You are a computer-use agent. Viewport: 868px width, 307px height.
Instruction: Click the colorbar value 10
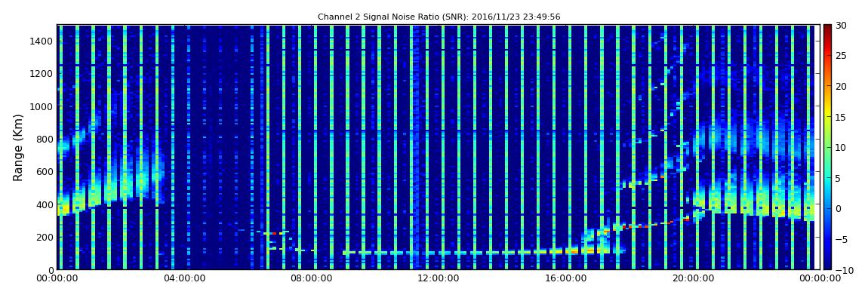click(842, 148)
